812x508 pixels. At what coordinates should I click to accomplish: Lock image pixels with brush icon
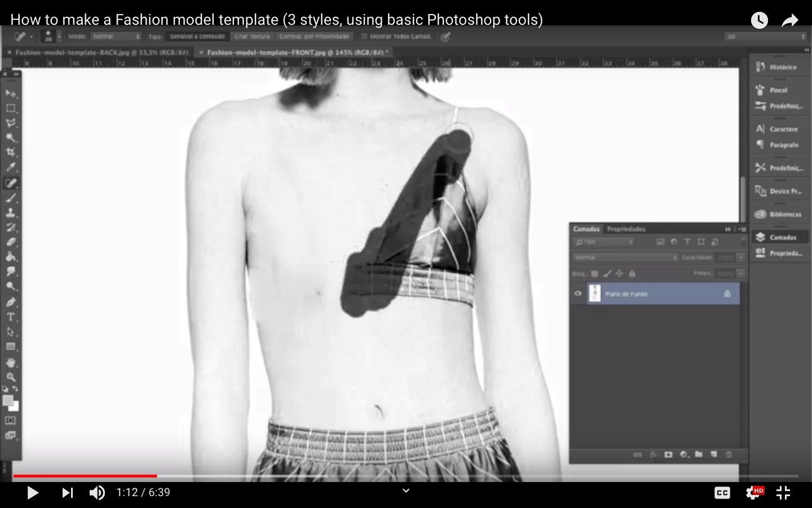[x=607, y=274]
